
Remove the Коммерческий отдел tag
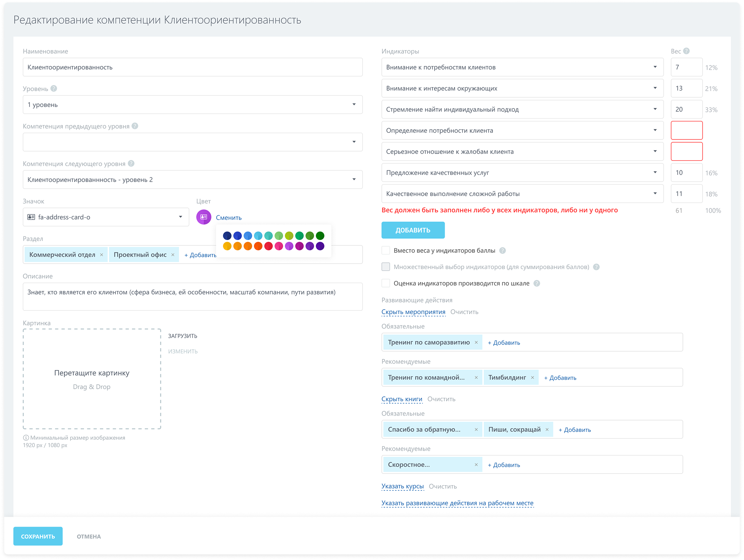(x=102, y=255)
